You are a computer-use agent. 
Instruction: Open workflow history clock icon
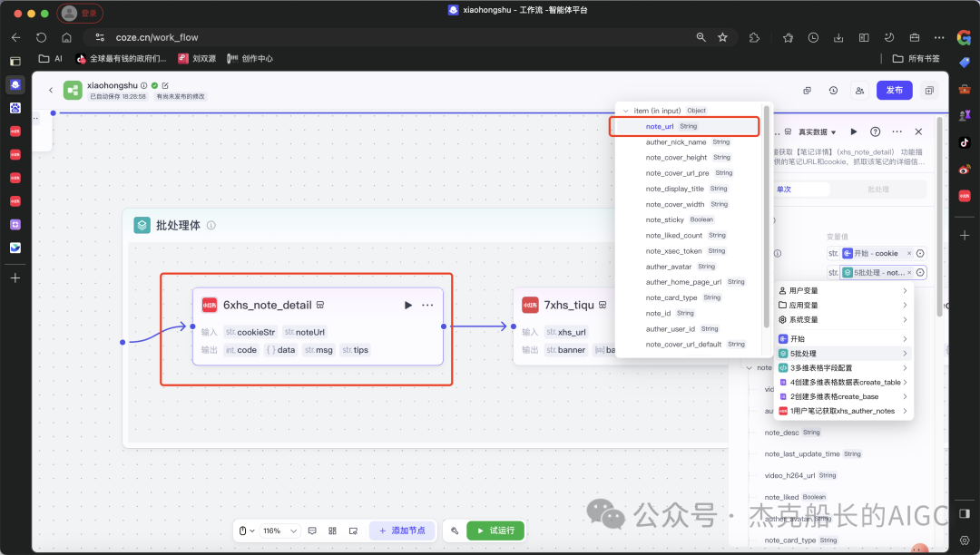pos(833,91)
